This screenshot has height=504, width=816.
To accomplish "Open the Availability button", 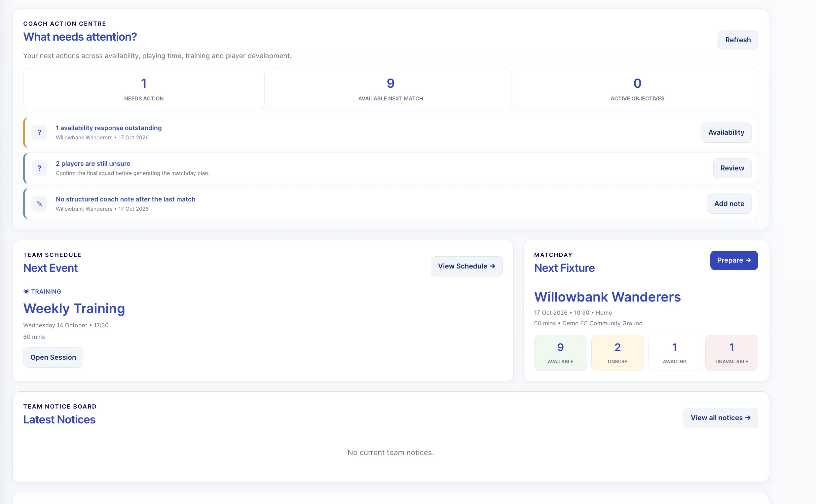I will tap(726, 133).
